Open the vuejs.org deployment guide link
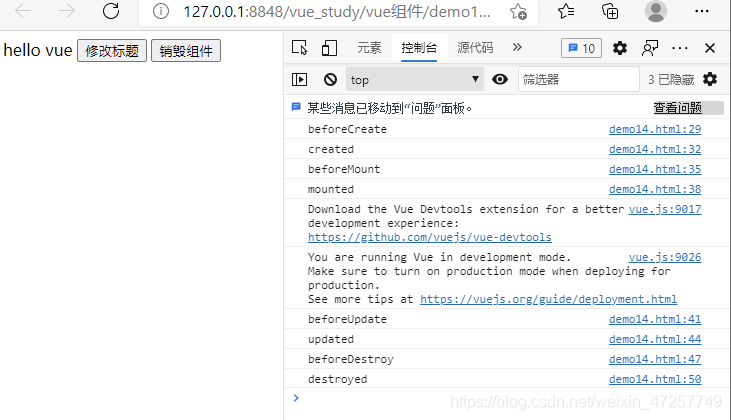The image size is (731, 420). [548, 299]
